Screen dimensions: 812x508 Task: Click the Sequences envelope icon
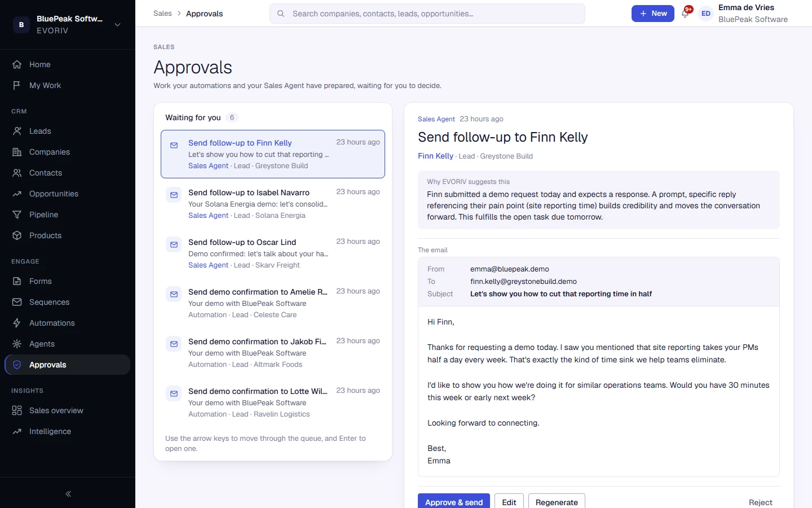(x=17, y=302)
